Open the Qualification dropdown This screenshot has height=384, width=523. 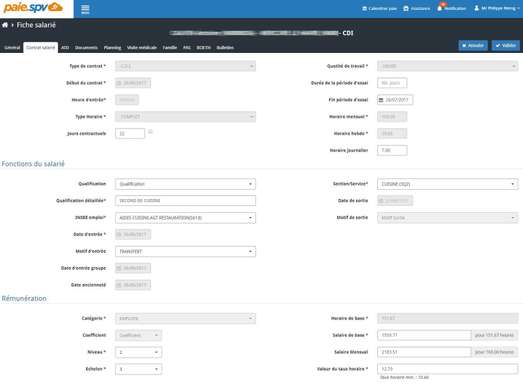tap(185, 184)
